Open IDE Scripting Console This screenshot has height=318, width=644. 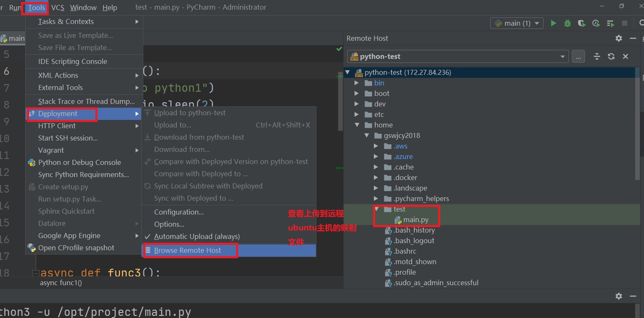click(84, 61)
